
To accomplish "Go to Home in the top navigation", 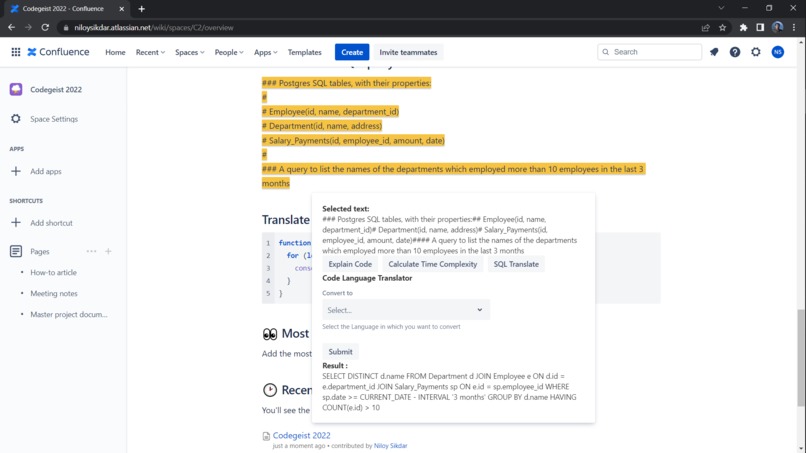I will pyautogui.click(x=115, y=52).
